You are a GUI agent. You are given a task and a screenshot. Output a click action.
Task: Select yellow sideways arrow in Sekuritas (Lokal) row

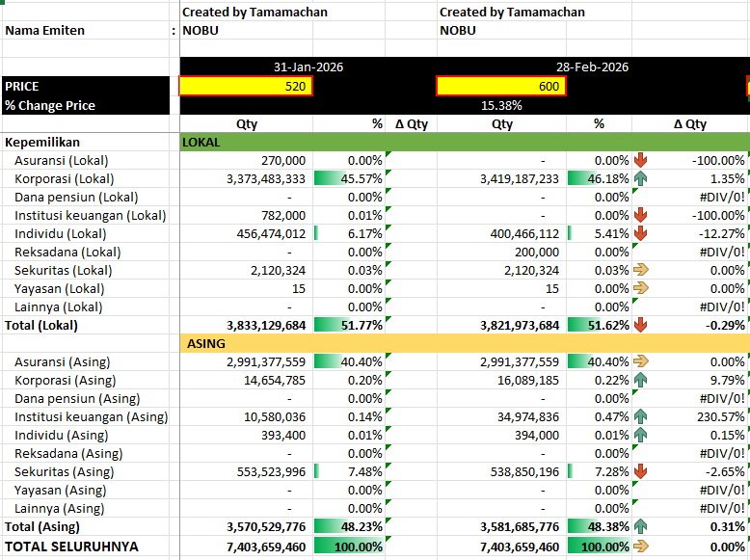(641, 270)
